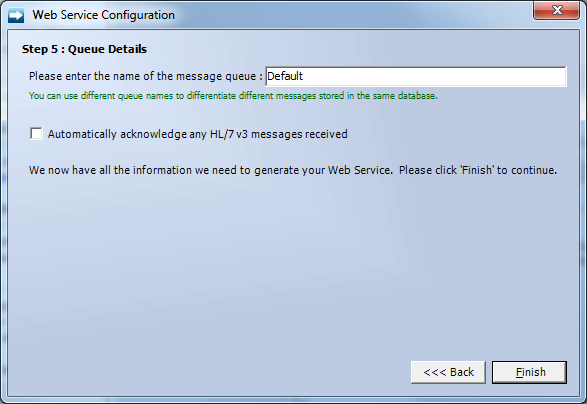
Task: Go back using the '<<< Back' button
Action: tap(448, 372)
